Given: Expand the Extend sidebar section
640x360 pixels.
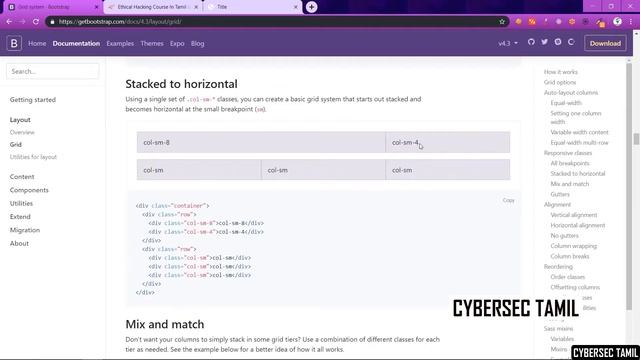Looking at the screenshot, I should click(x=20, y=217).
